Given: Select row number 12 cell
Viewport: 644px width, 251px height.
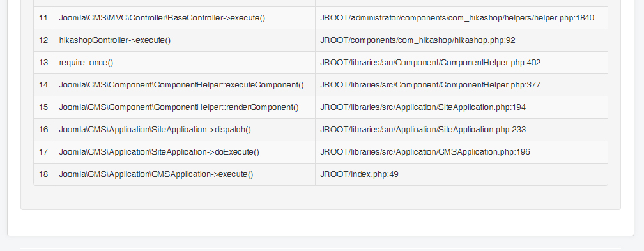Looking at the screenshot, I should tap(43, 40).
